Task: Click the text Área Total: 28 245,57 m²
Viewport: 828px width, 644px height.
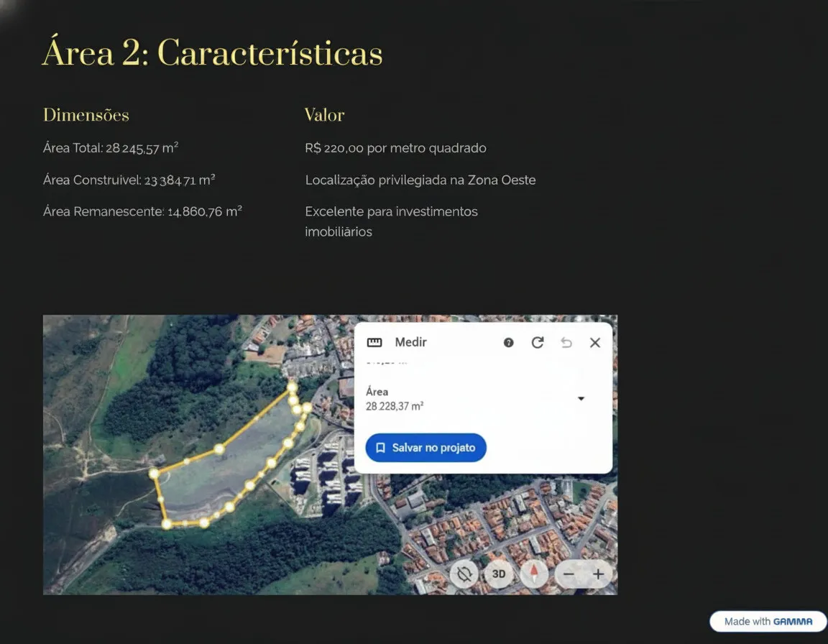Action: tap(111, 148)
